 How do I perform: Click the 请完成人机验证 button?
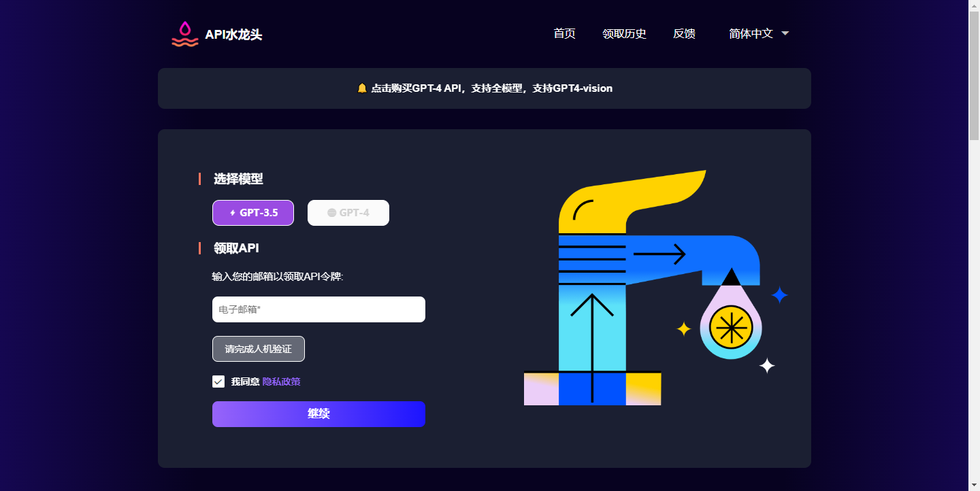(259, 349)
